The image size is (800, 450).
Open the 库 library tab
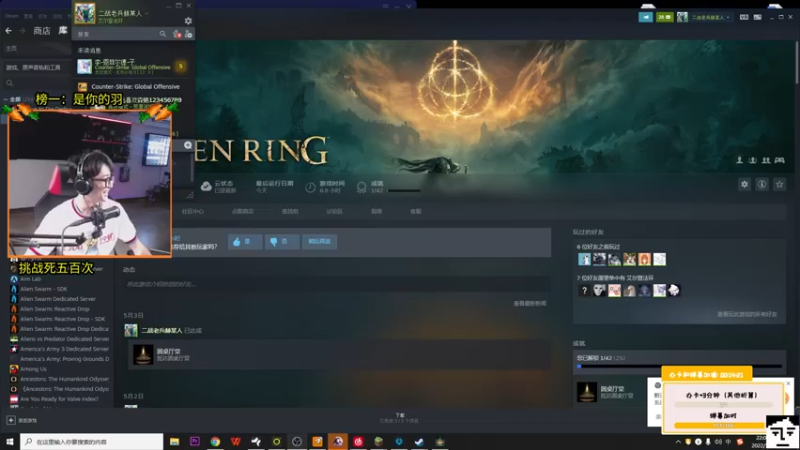click(63, 31)
